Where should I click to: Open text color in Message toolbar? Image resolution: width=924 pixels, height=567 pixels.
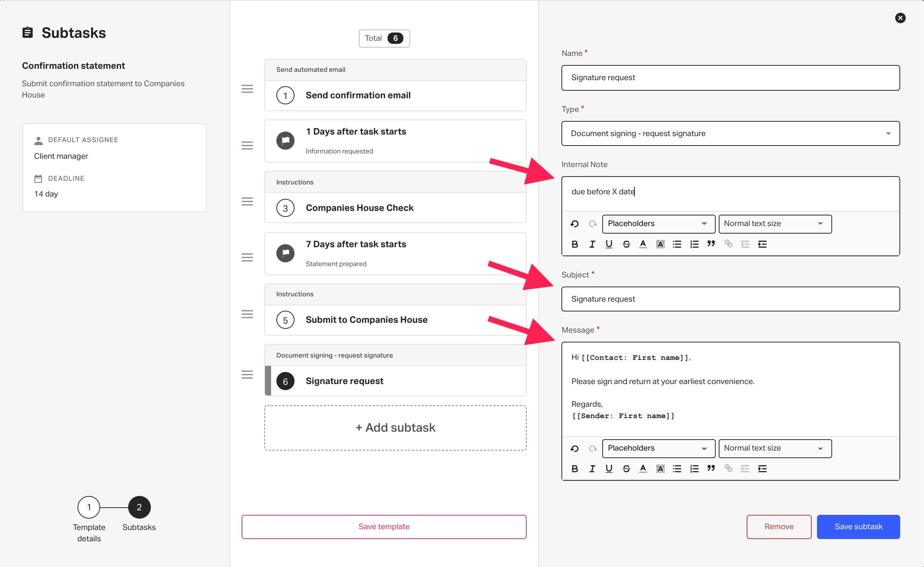click(643, 469)
